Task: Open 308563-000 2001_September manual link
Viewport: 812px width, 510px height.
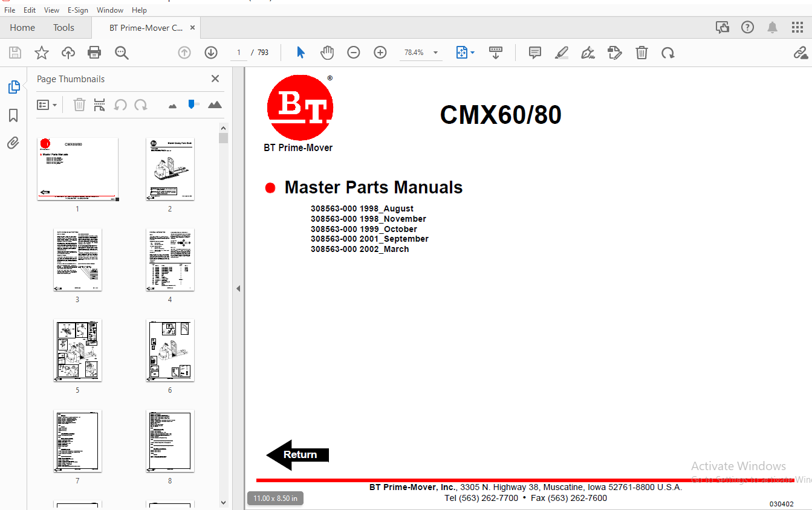Action: (369, 239)
